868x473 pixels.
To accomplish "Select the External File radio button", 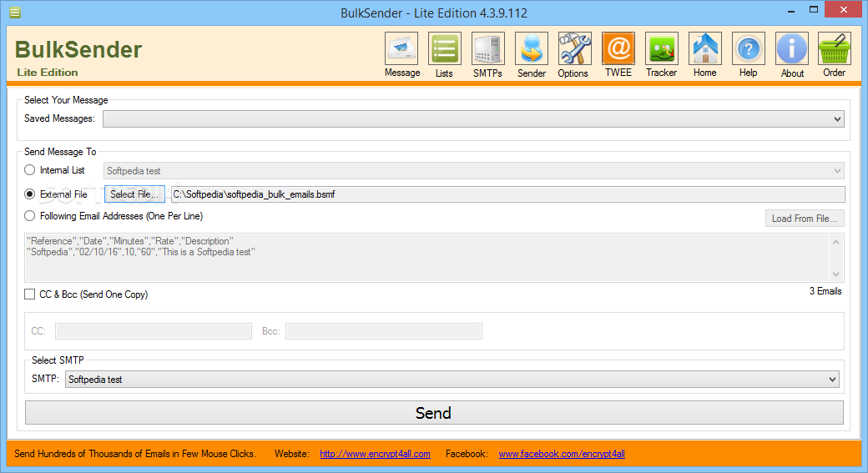I will [30, 194].
